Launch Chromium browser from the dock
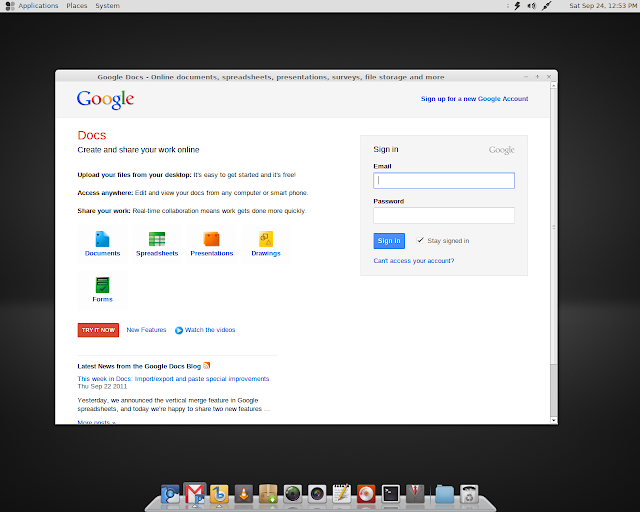Viewport: 640px width, 512px height. coord(170,494)
